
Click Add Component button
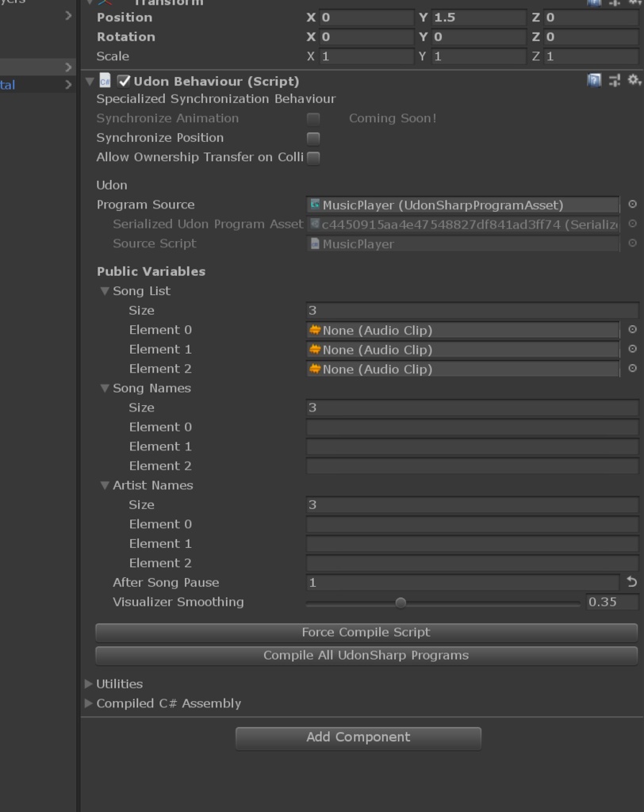pos(358,737)
